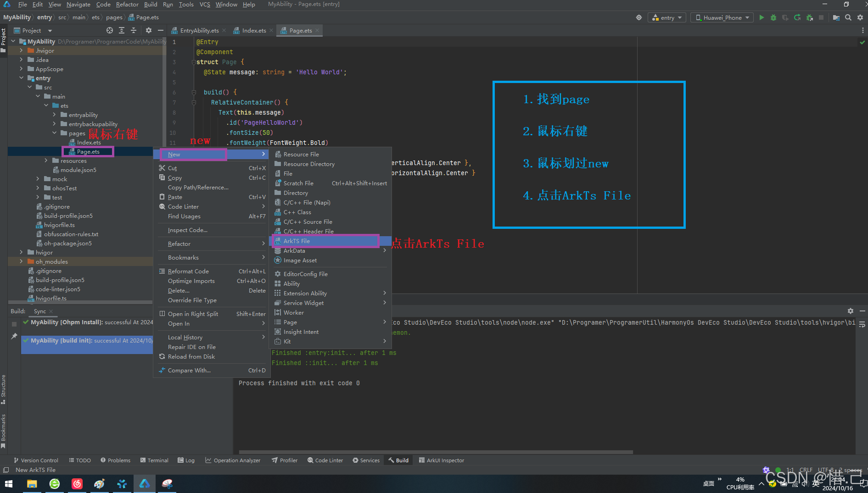Collapse the pages folder
The height and width of the screenshot is (493, 868).
click(54, 133)
